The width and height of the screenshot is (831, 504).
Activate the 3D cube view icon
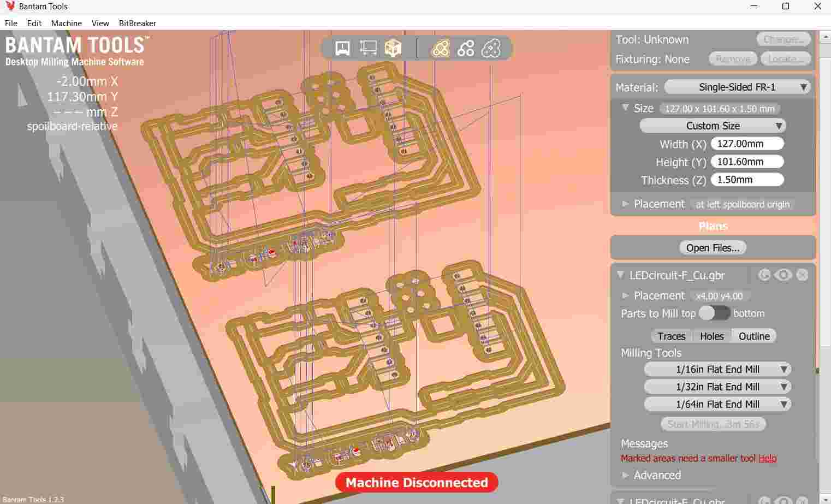[x=393, y=48]
